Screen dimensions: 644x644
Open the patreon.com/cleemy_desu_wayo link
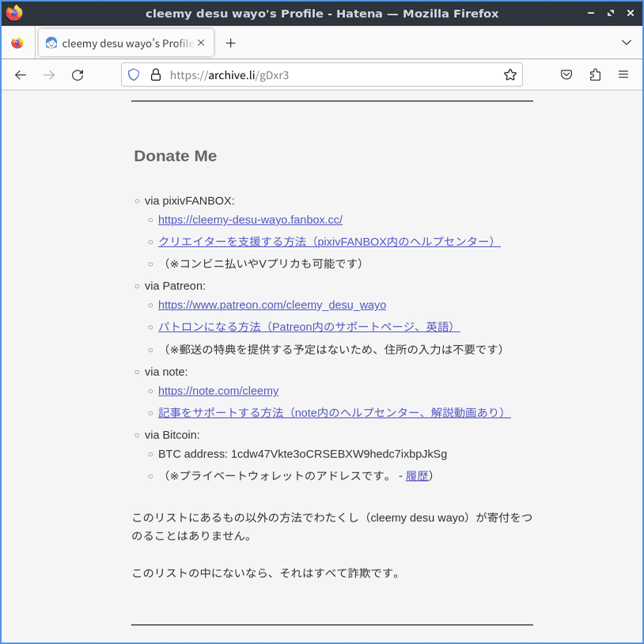(x=272, y=305)
